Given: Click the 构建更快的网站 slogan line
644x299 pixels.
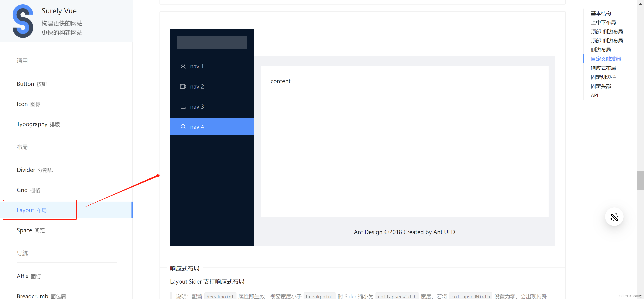Looking at the screenshot, I should (62, 23).
